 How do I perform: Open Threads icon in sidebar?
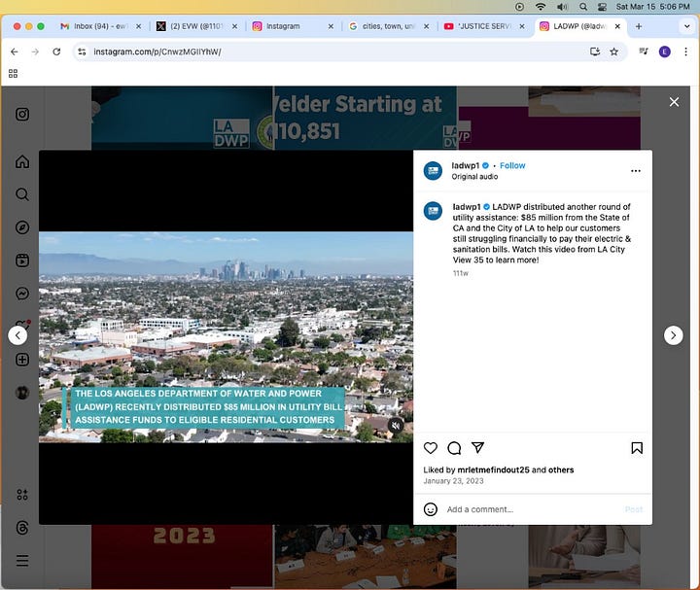22,528
